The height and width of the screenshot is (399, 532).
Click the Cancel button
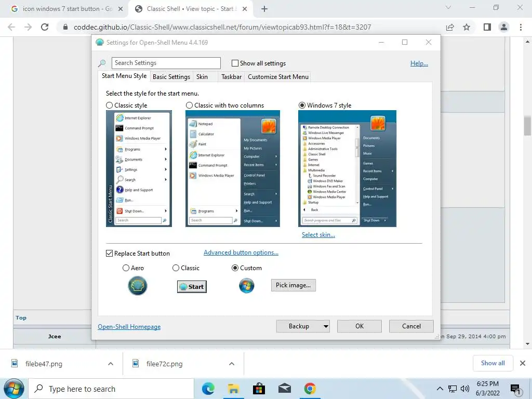[411, 326]
